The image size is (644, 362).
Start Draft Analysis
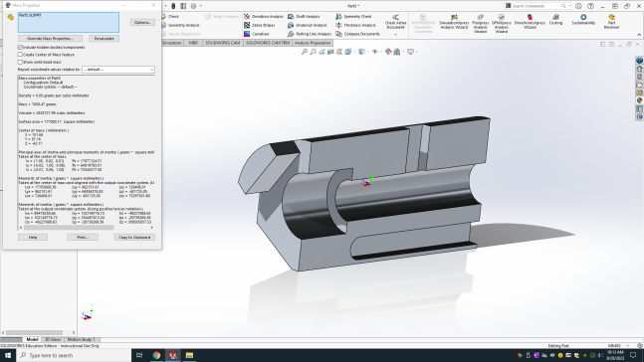coord(304,17)
